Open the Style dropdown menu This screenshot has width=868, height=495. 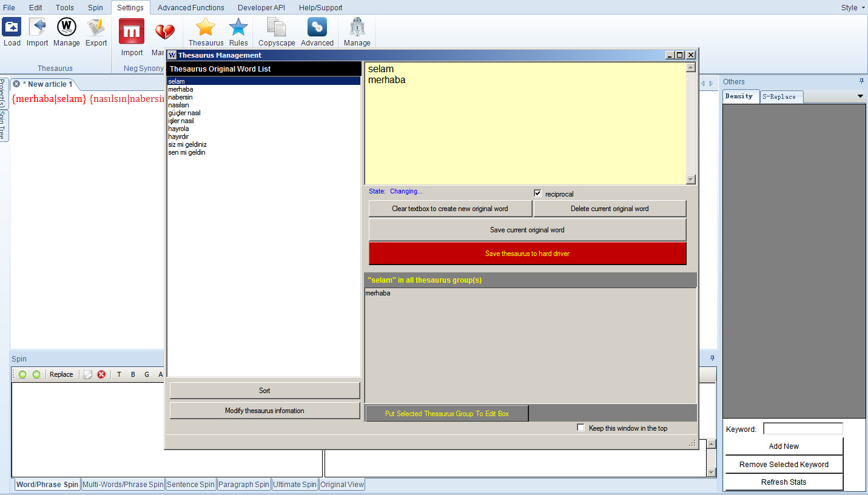tap(852, 8)
